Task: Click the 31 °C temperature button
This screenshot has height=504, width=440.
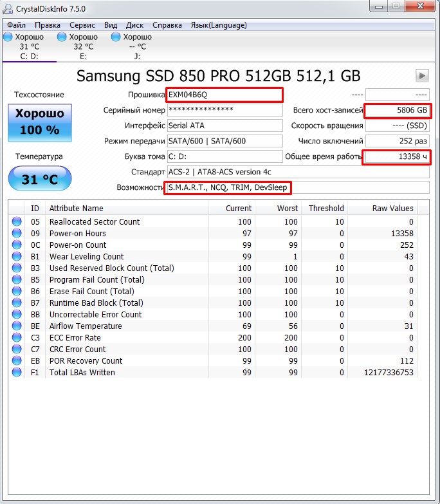Action: click(x=40, y=179)
